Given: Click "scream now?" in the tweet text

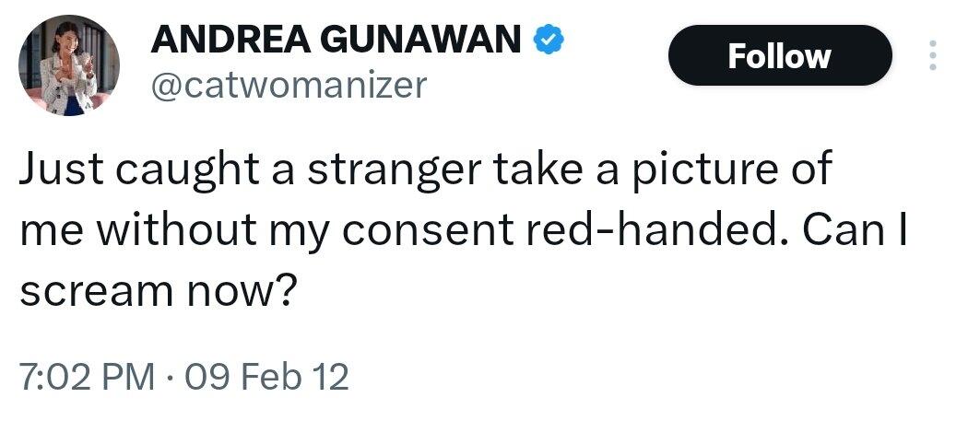Looking at the screenshot, I should 155,293.
